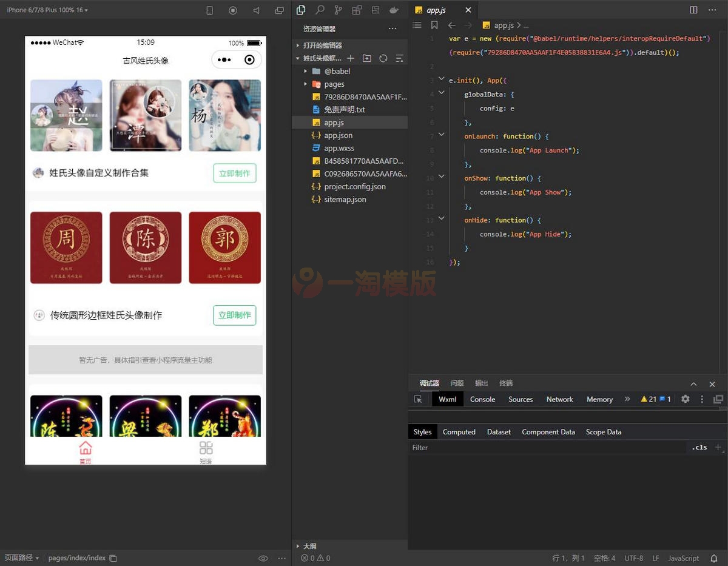This screenshot has height=566, width=728.
Task: Expand the pages folder
Action: [334, 84]
